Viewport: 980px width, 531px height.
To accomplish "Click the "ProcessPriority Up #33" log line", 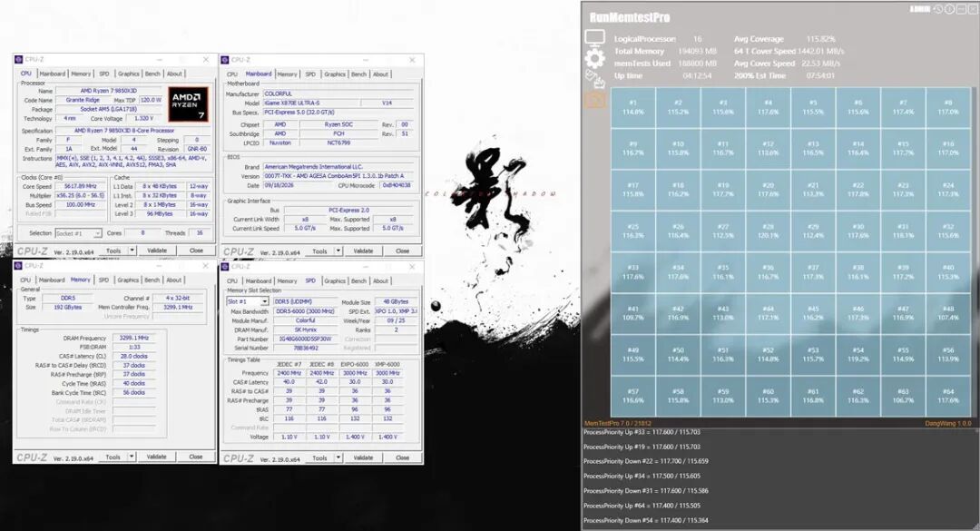I will click(642, 431).
